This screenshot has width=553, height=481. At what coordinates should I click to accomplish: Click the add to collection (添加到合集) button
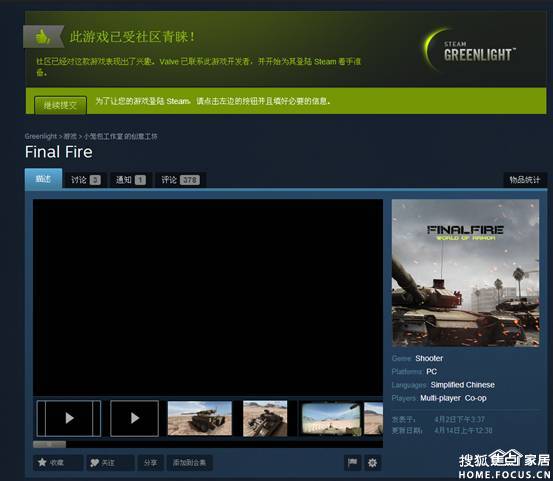click(189, 463)
